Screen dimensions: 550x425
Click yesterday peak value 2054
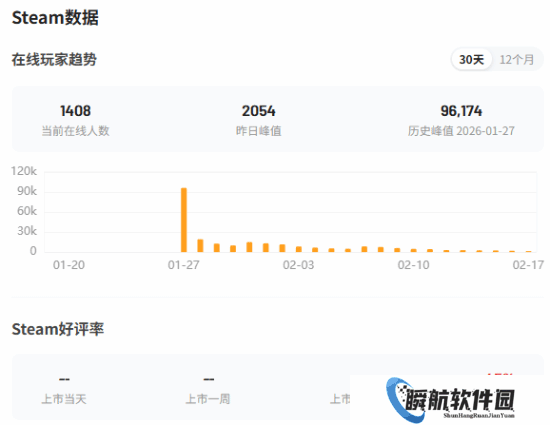point(259,111)
